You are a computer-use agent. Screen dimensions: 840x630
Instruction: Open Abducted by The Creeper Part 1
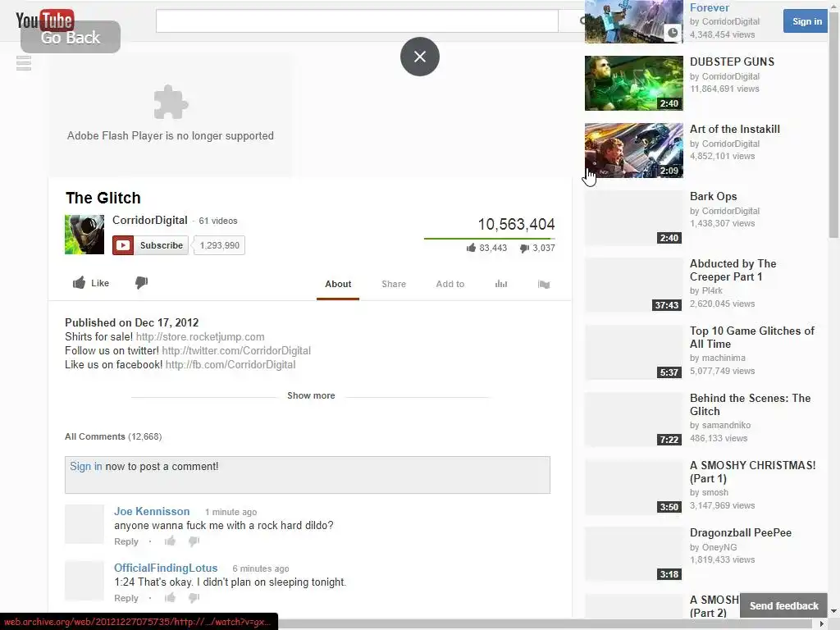click(x=733, y=270)
